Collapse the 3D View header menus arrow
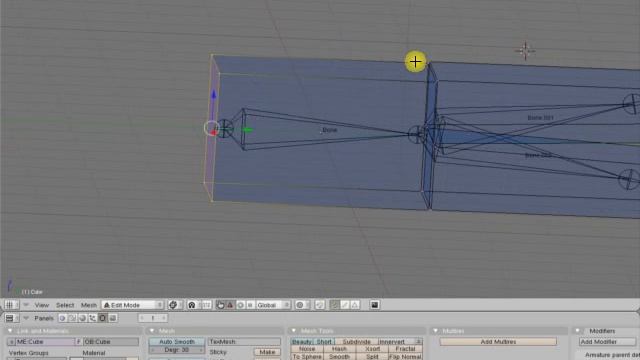Image resolution: width=640 pixels, height=360 pixels. tap(26, 305)
